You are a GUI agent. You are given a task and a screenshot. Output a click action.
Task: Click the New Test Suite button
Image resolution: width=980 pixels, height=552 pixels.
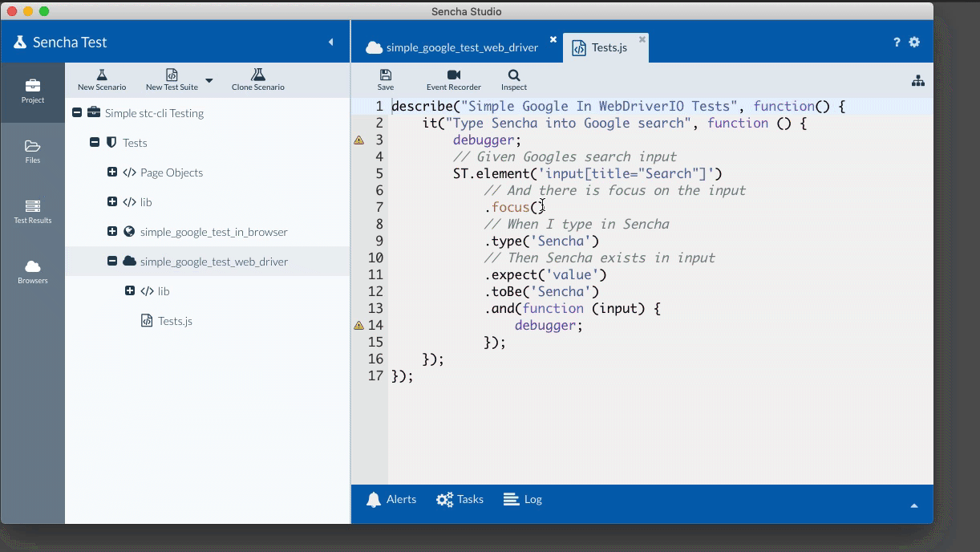coord(172,79)
